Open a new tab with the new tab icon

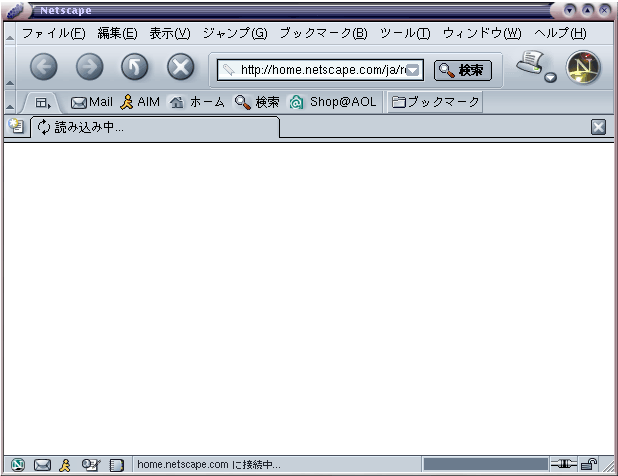pyautogui.click(x=16, y=126)
